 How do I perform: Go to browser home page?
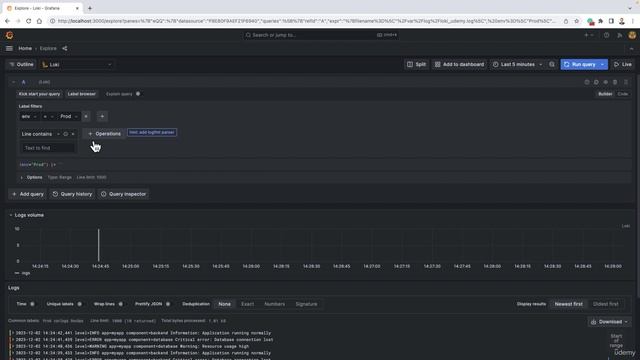click(39, 21)
